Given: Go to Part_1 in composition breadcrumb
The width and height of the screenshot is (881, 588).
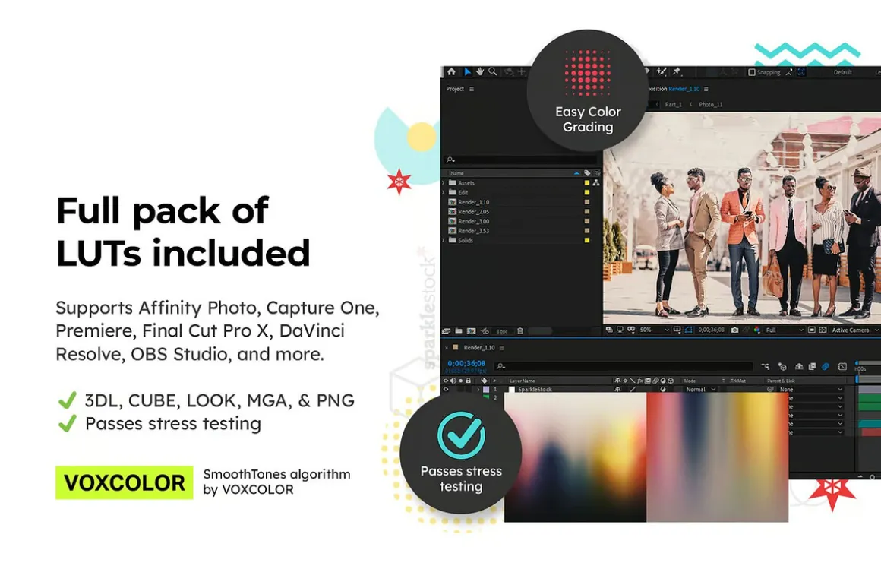Looking at the screenshot, I should (673, 104).
